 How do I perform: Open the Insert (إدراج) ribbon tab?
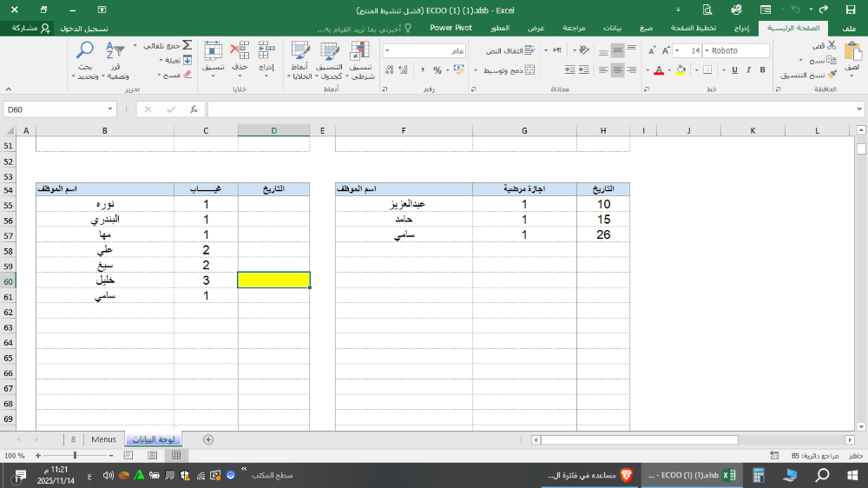point(736,28)
